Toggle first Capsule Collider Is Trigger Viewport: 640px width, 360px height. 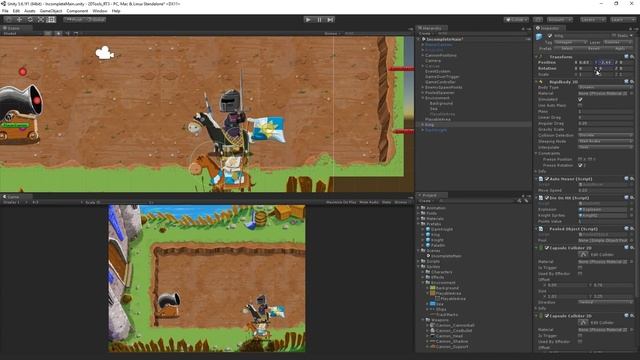coord(580,268)
